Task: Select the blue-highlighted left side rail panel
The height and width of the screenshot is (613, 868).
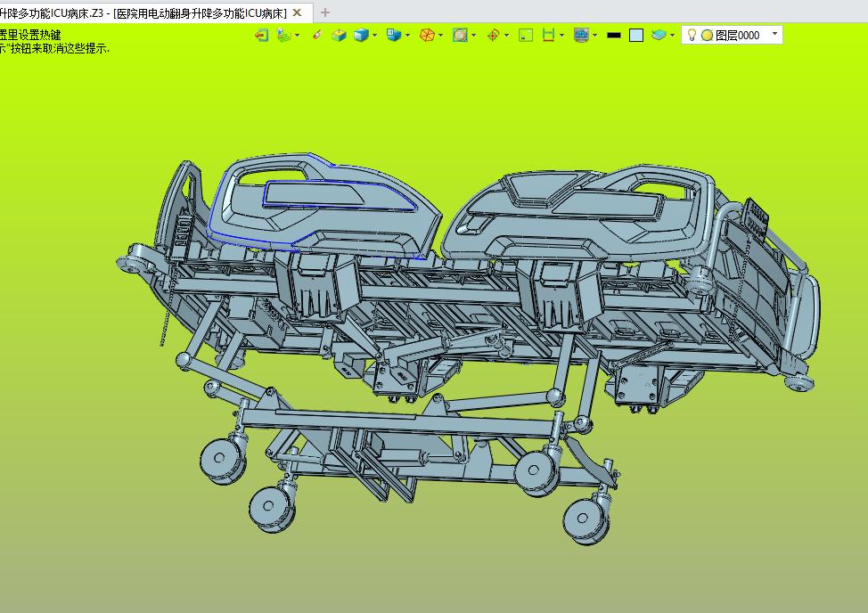Action: (323, 208)
